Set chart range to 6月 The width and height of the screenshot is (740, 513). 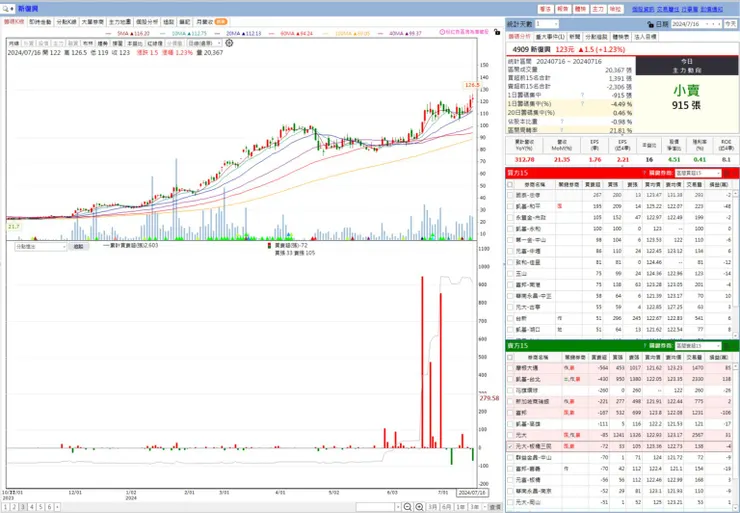446,507
